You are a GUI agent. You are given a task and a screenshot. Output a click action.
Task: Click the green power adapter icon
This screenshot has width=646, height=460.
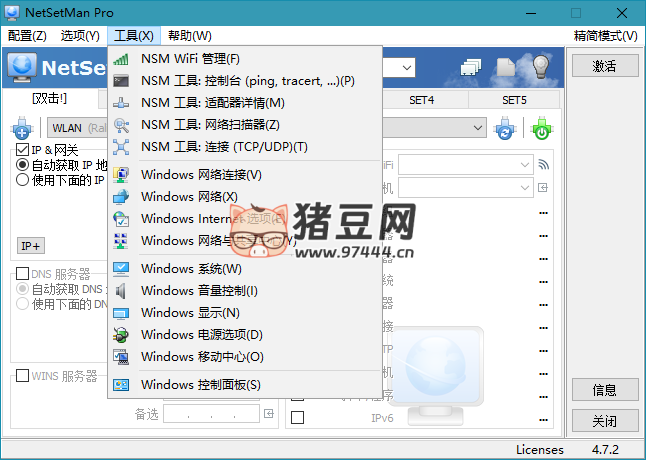[x=541, y=128]
